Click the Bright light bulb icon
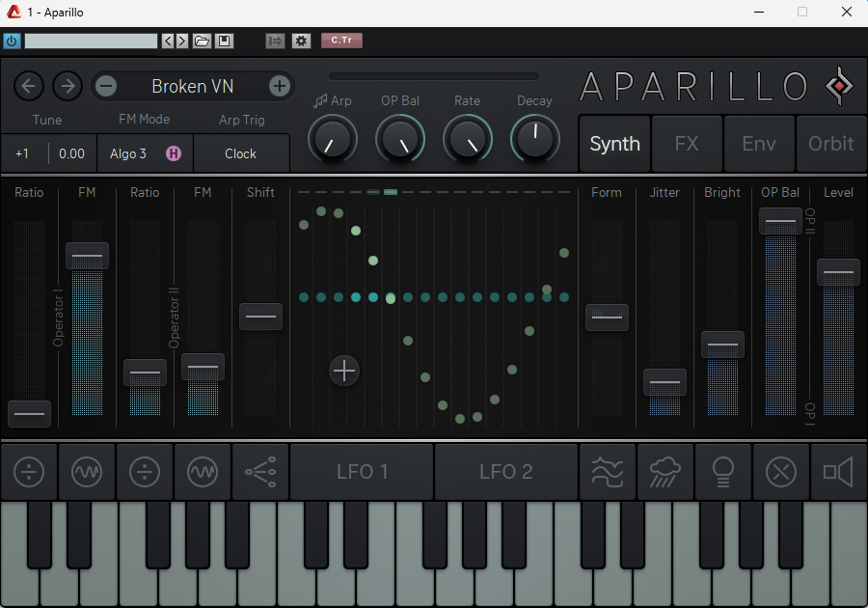Screen dimensions: 868x608 tap(723, 472)
